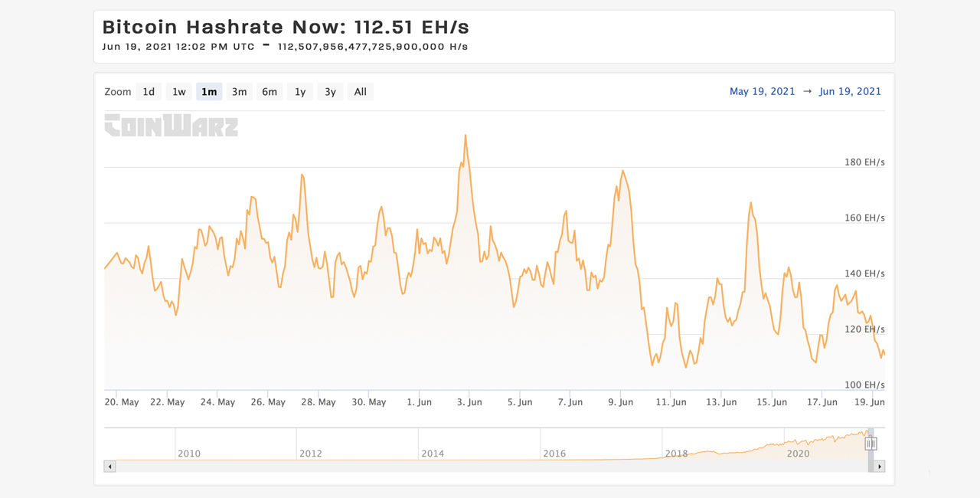The image size is (980, 498).
Task: Click the 2018 label in navigator
Action: tap(676, 454)
